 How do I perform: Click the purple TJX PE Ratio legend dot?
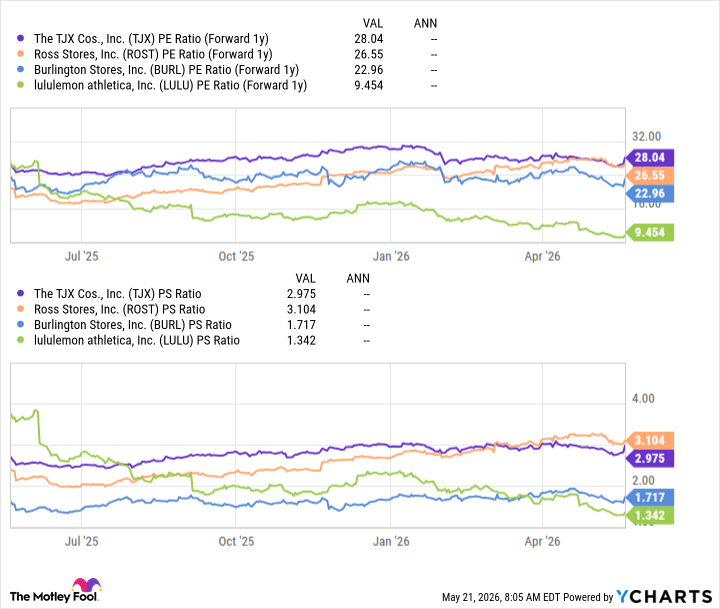coord(20,39)
